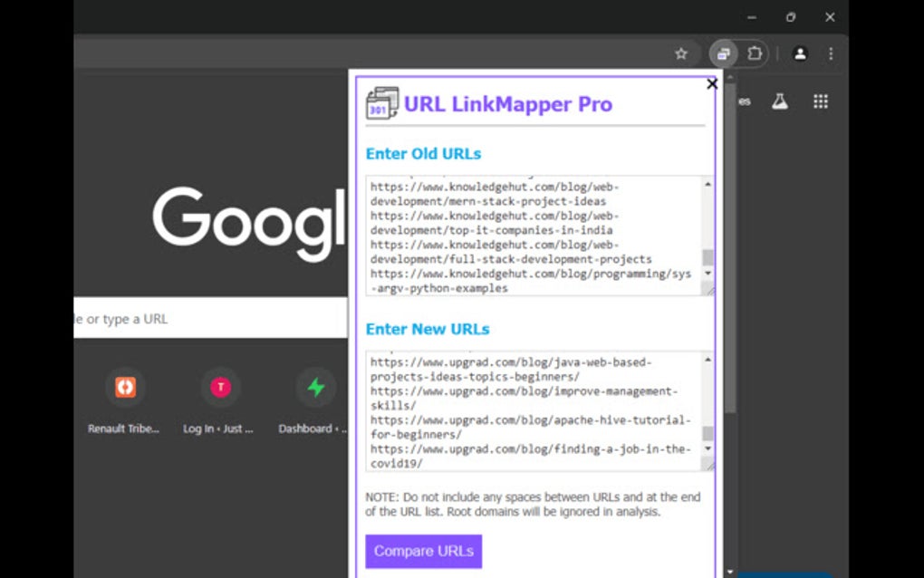924x578 pixels.
Task: Open the Chrome profile avatar
Action: tap(800, 53)
